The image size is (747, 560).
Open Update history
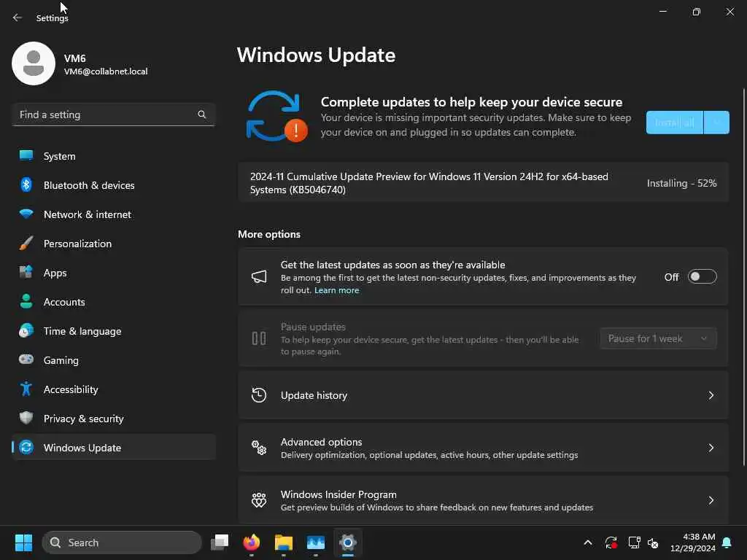(483, 395)
